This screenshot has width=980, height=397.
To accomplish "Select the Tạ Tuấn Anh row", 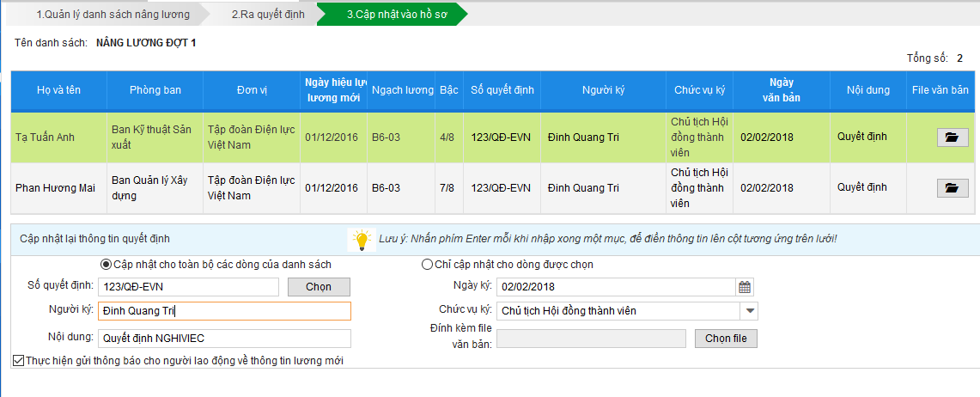I will pyautogui.click(x=492, y=137).
